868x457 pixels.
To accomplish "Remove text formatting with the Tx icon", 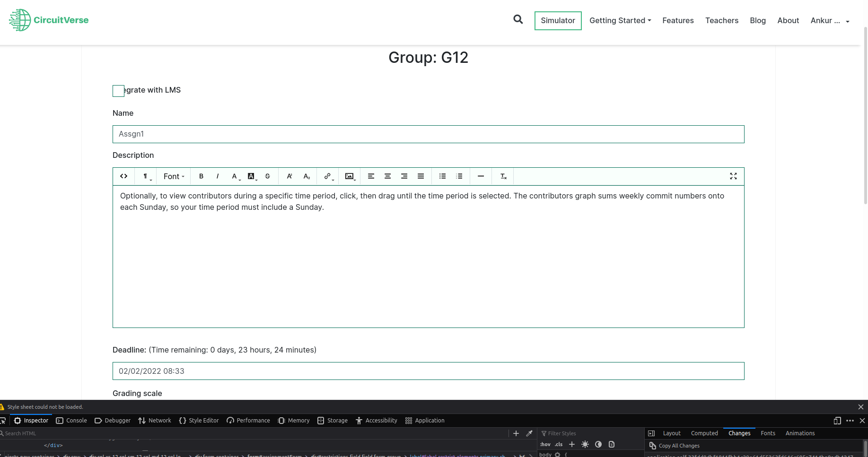I will pos(503,176).
